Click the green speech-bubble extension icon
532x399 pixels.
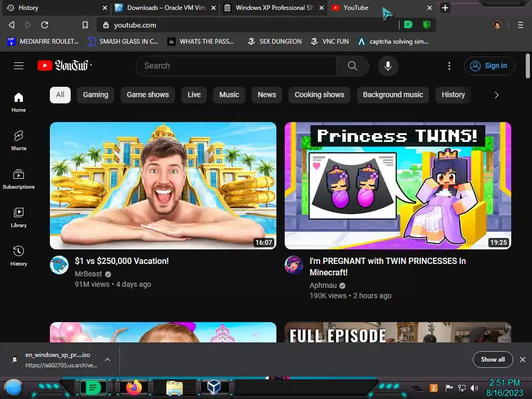coord(408,24)
